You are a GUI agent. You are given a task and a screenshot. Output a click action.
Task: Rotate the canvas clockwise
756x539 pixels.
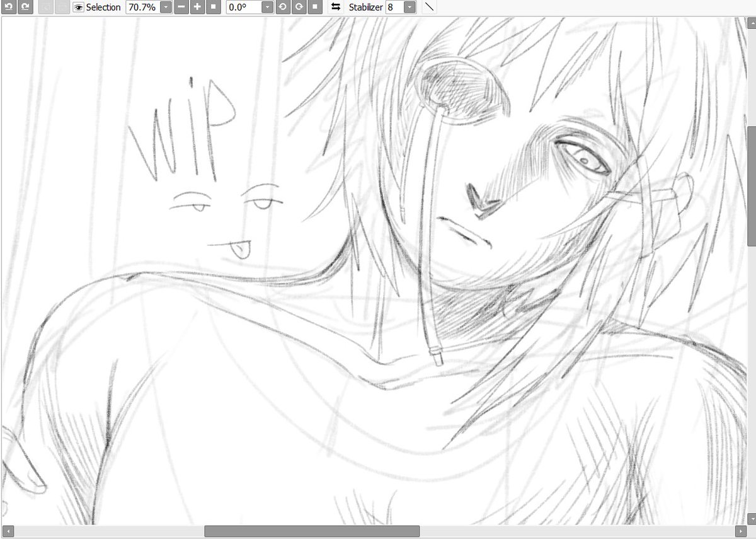[x=299, y=8]
